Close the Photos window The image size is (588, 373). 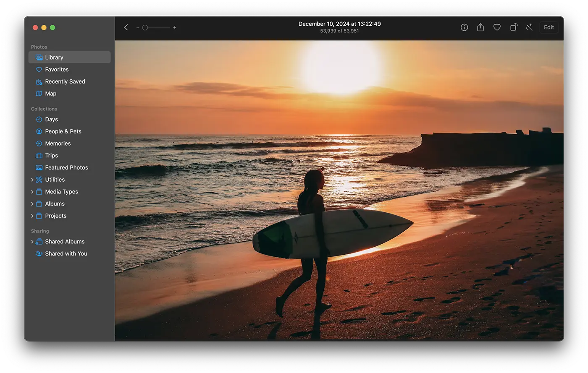point(35,28)
